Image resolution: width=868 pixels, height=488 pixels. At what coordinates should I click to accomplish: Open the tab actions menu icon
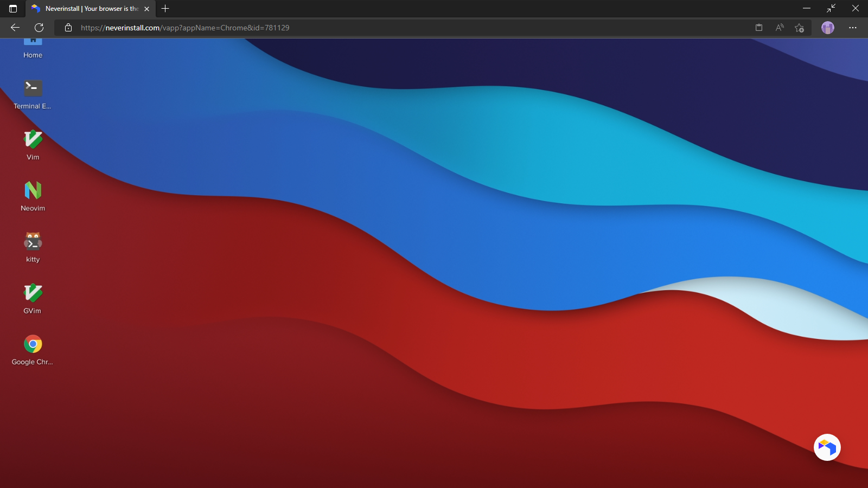(13, 9)
